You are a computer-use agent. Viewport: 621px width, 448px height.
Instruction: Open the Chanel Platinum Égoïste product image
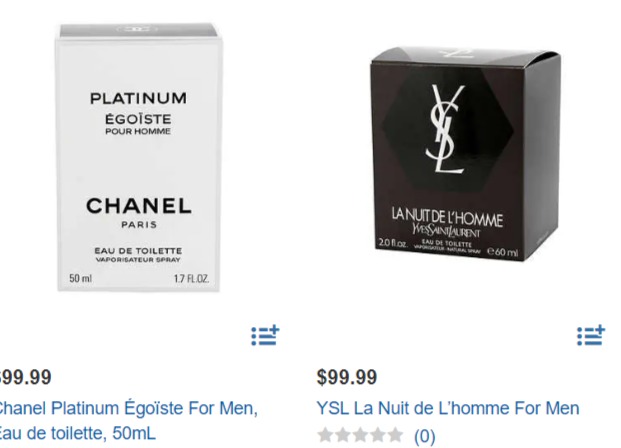tap(139, 158)
